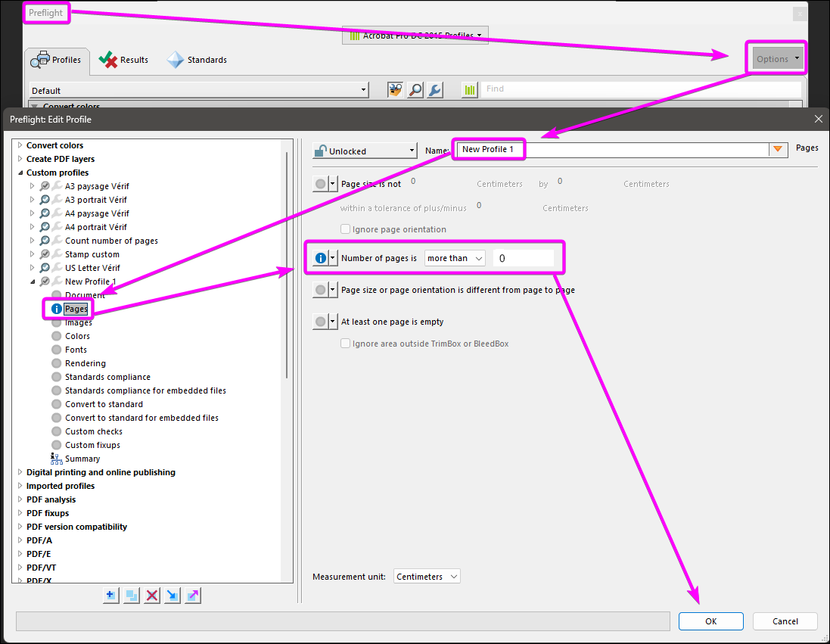Switch to the Standards tab

(x=196, y=60)
